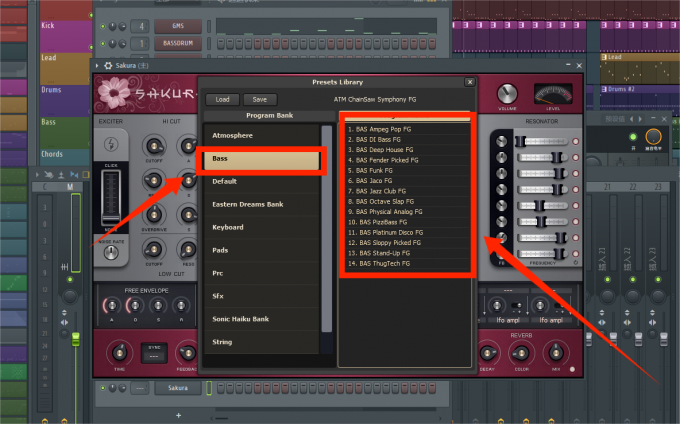The image size is (680, 424).
Task: Close the Presets Library dialog
Action: 470,82
